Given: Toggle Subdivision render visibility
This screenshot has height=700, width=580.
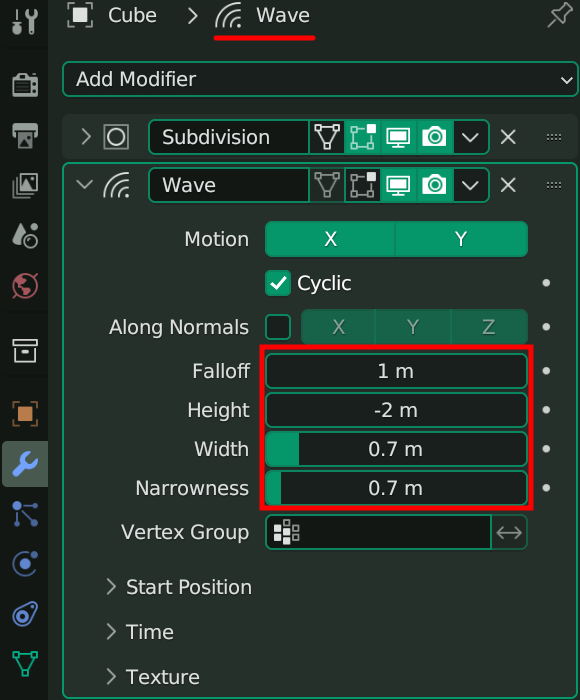Looking at the screenshot, I should click(x=434, y=137).
